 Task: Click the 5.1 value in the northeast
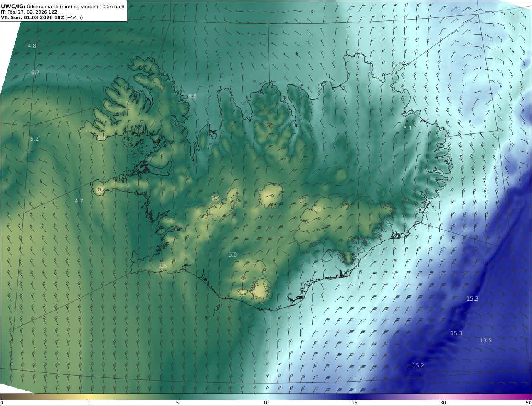click(408, 128)
